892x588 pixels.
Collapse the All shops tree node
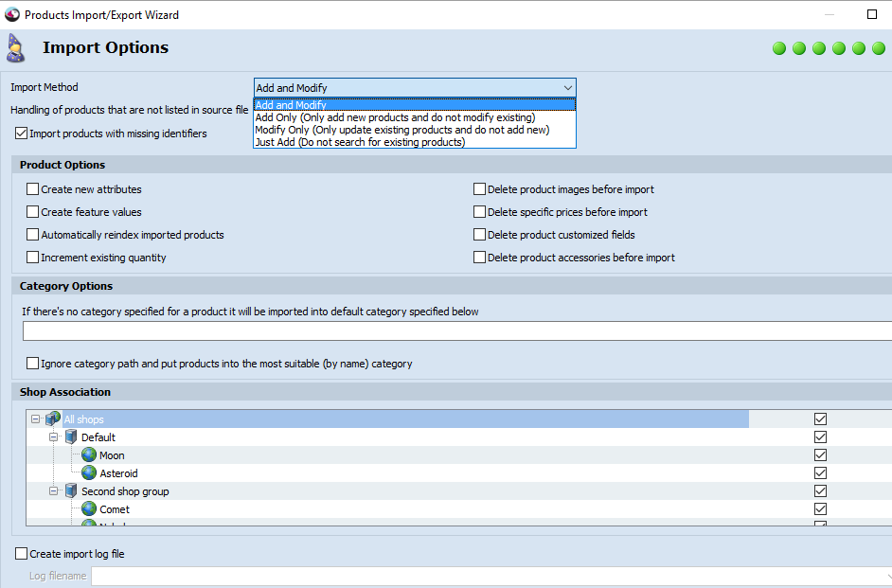click(35, 419)
